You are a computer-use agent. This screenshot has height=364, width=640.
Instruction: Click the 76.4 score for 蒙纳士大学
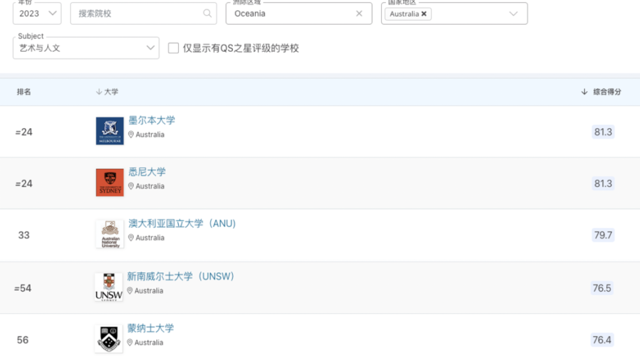(x=602, y=340)
